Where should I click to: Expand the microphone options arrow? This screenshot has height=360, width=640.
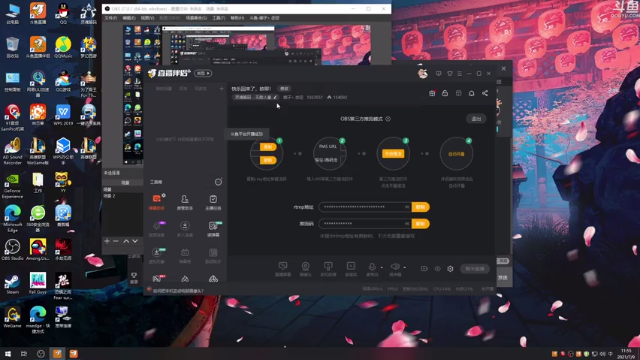(382, 268)
